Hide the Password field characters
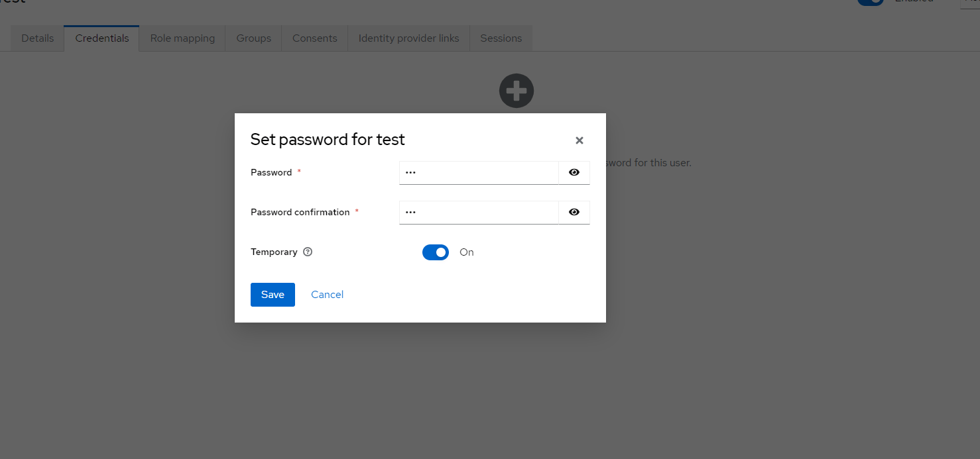Screen dimensions: 980x459 [574, 172]
